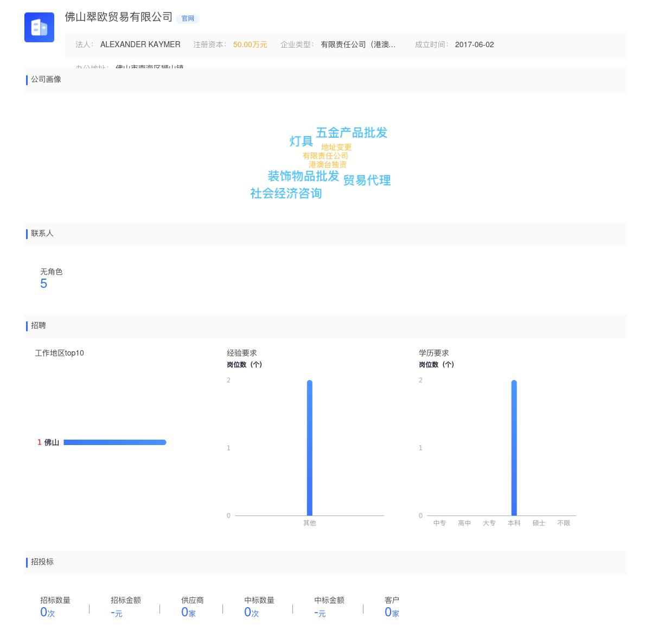651x644 pixels.
Task: Click 客户 value 0家
Action: pos(392,613)
